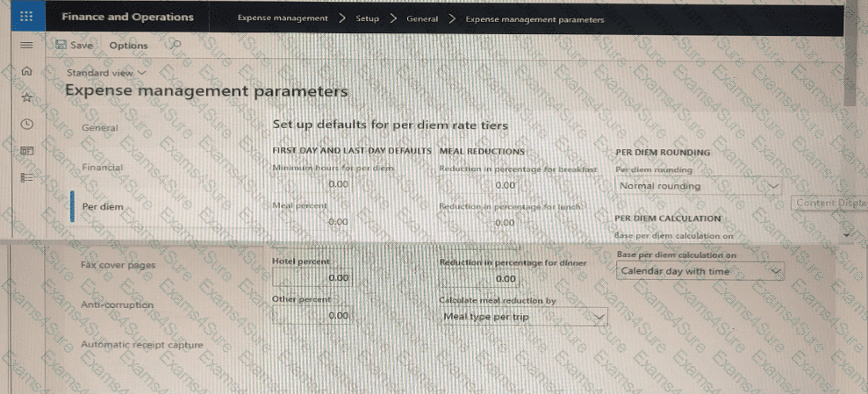Click the Save button

coord(75,46)
